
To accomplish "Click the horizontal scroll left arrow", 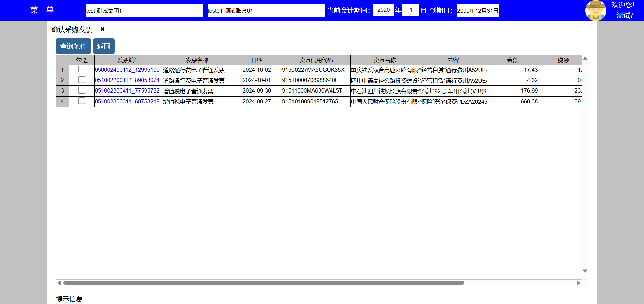I will (59, 283).
